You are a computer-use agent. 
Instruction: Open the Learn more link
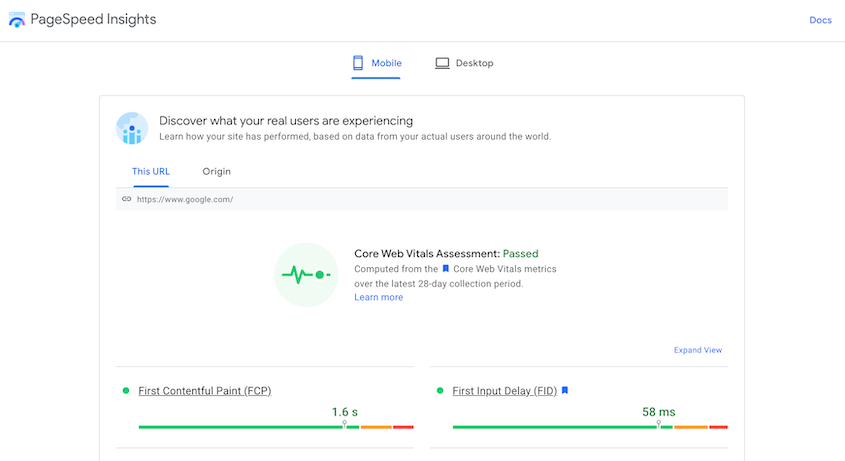tap(378, 297)
